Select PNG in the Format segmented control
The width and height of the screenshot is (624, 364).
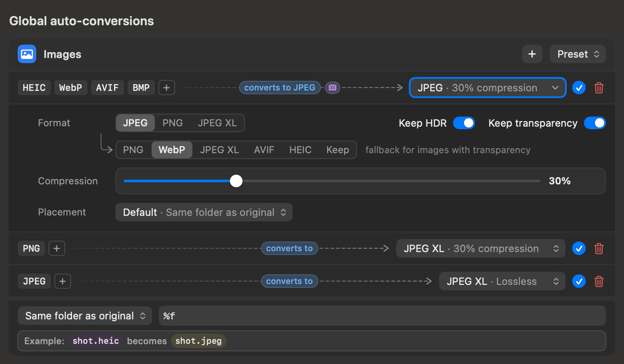tap(173, 123)
